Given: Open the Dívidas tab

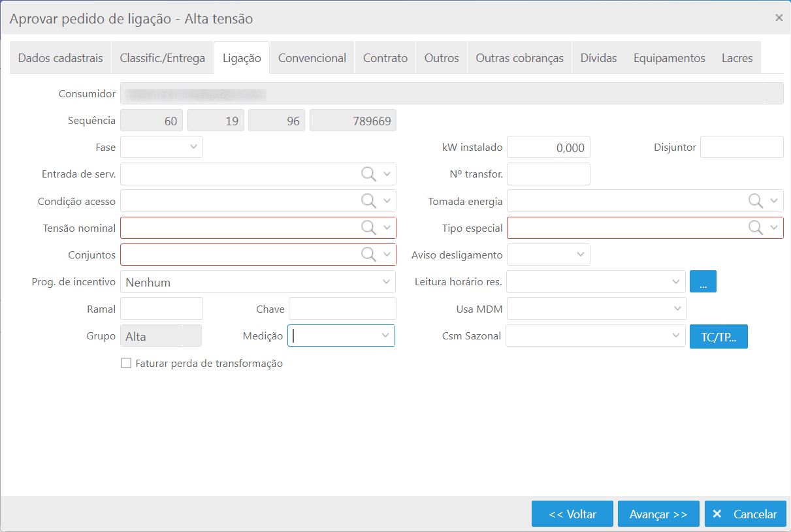Looking at the screenshot, I should pos(598,57).
